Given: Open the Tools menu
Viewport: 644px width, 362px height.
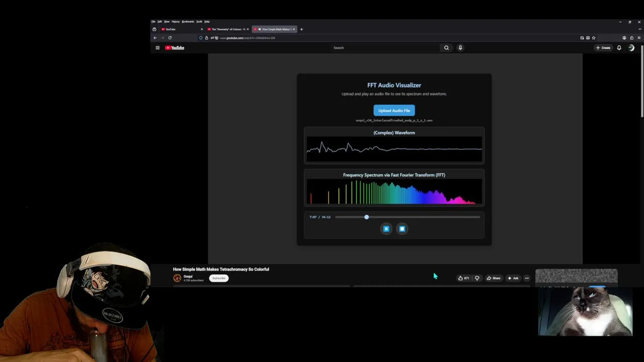Looking at the screenshot, I should [x=199, y=22].
